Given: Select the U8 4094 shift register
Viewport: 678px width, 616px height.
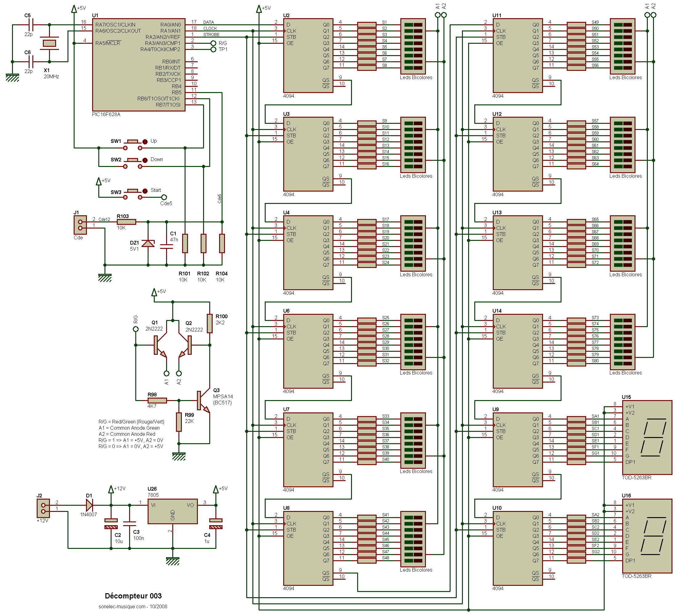Looking at the screenshot, I should tap(308, 548).
